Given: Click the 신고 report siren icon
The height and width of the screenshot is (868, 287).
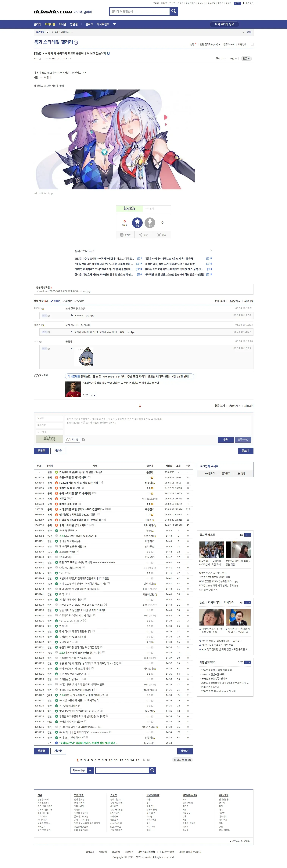Looking at the screenshot, I should click(159, 235).
